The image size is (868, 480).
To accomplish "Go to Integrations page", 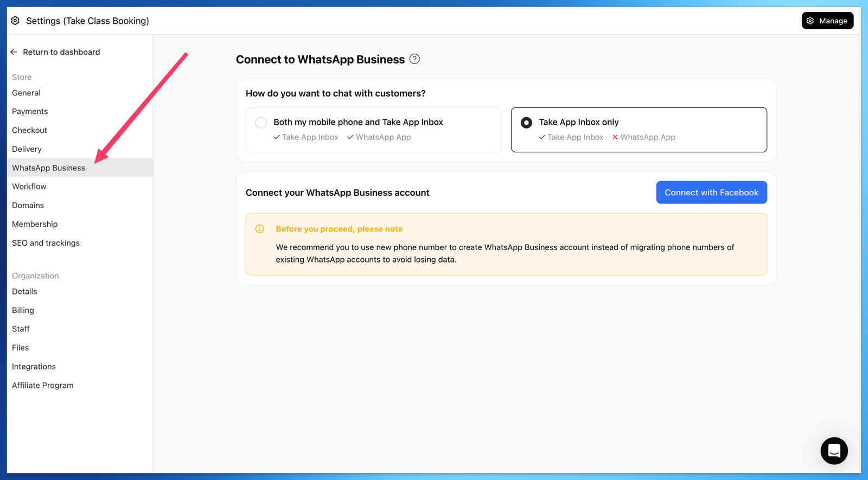I will pyautogui.click(x=80, y=367).
